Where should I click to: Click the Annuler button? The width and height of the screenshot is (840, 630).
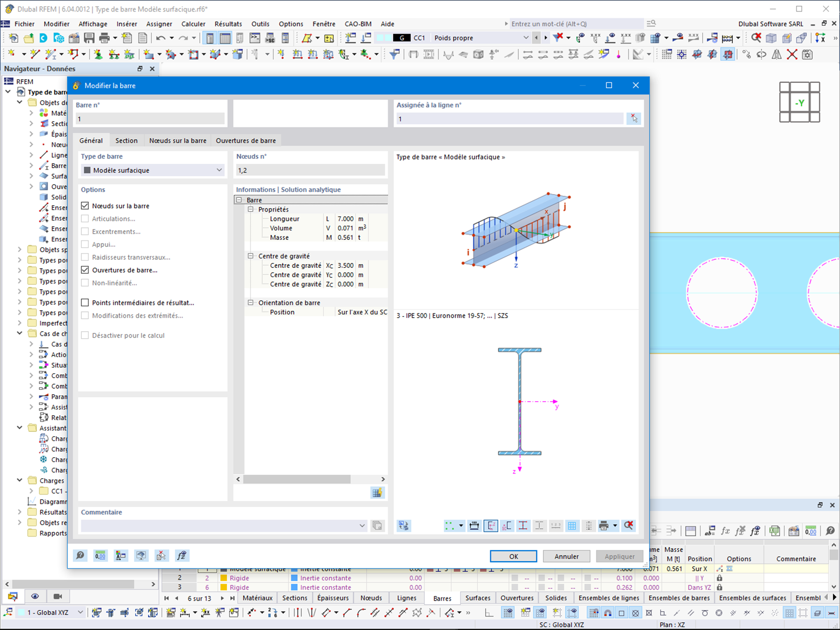coord(566,556)
